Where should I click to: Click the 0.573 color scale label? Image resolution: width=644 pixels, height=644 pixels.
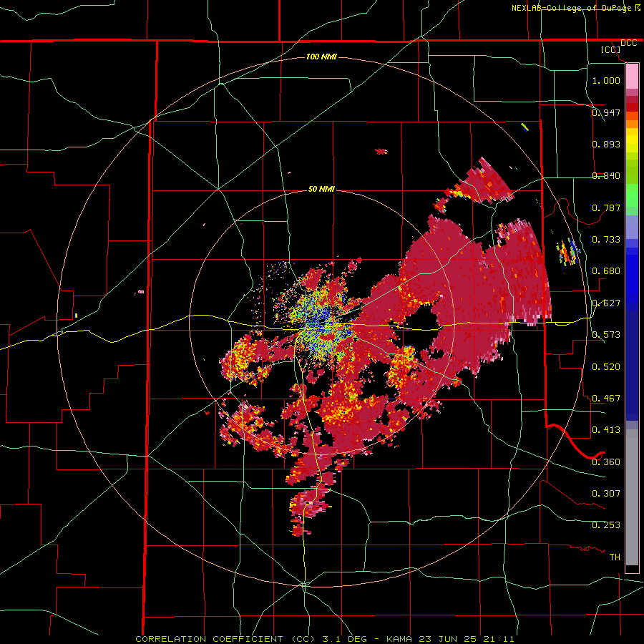tap(606, 334)
